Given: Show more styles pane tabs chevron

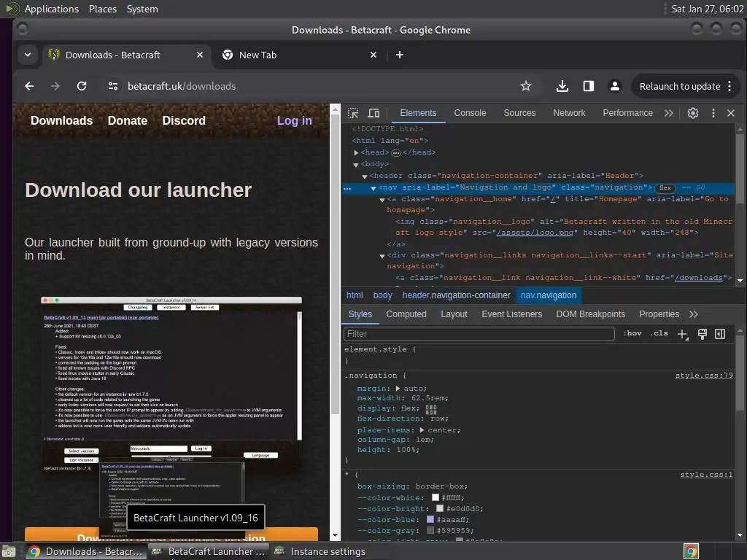Looking at the screenshot, I should click(694, 314).
